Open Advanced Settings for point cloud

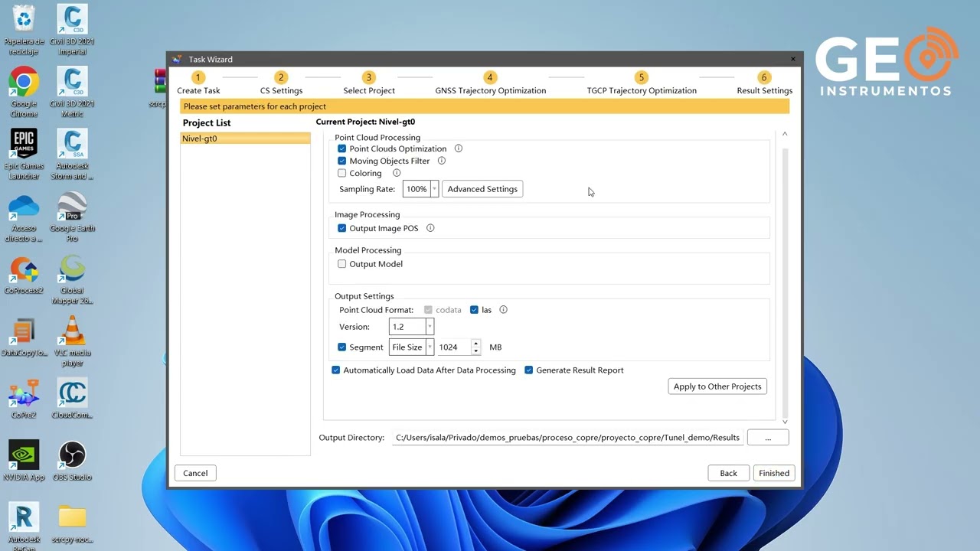pos(482,189)
